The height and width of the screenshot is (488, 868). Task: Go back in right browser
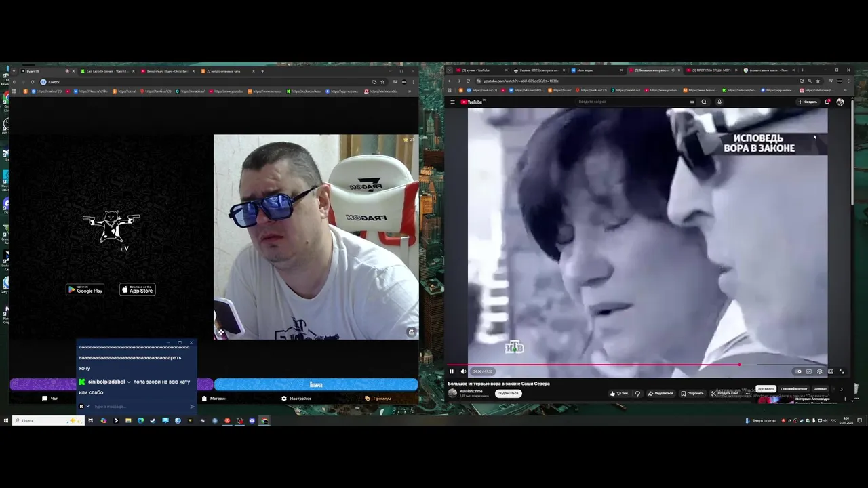click(450, 81)
